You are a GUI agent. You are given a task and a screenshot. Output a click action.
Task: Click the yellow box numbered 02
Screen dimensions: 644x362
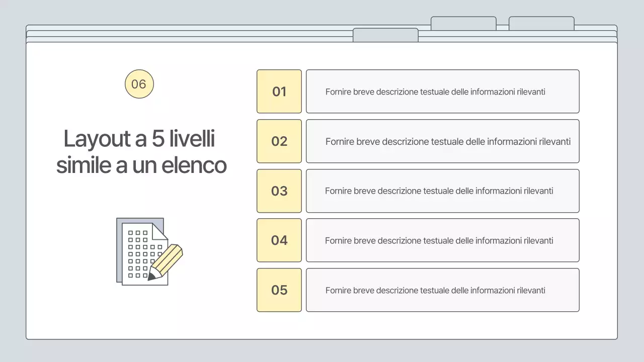279,141
